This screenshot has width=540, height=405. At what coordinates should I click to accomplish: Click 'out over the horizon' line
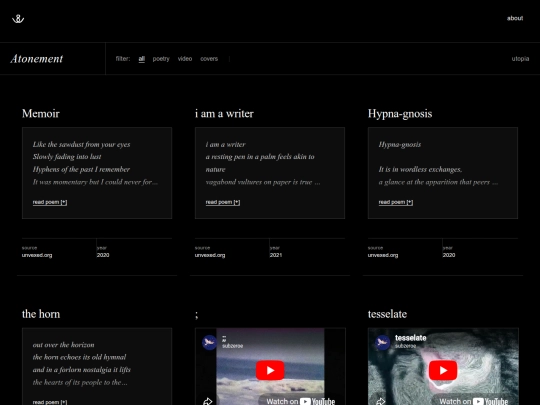[x=63, y=345]
